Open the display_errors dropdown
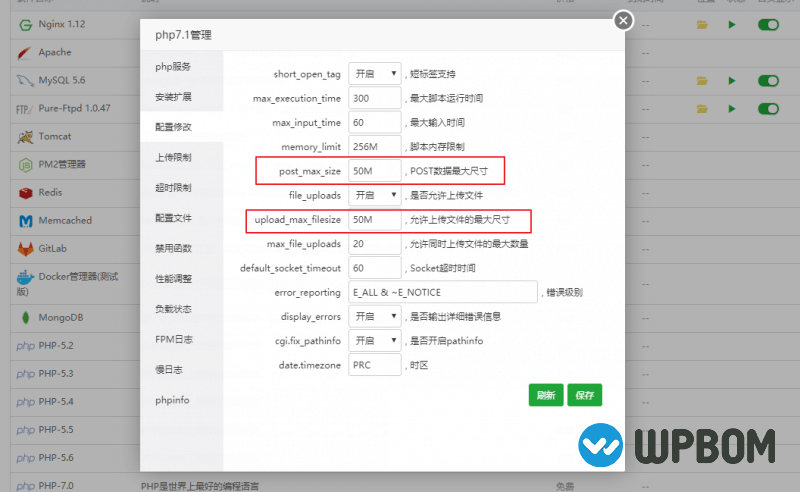Viewport: 800px width, 492px height. pos(375,316)
